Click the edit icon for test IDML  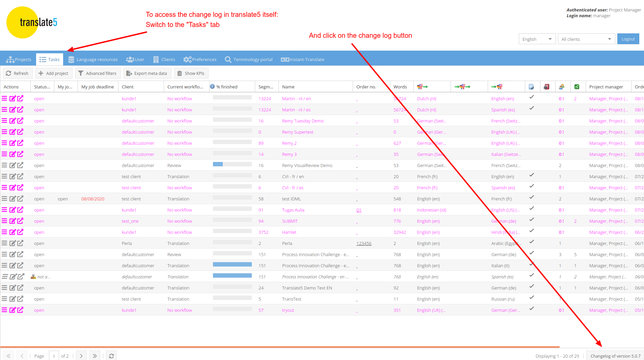coord(12,199)
